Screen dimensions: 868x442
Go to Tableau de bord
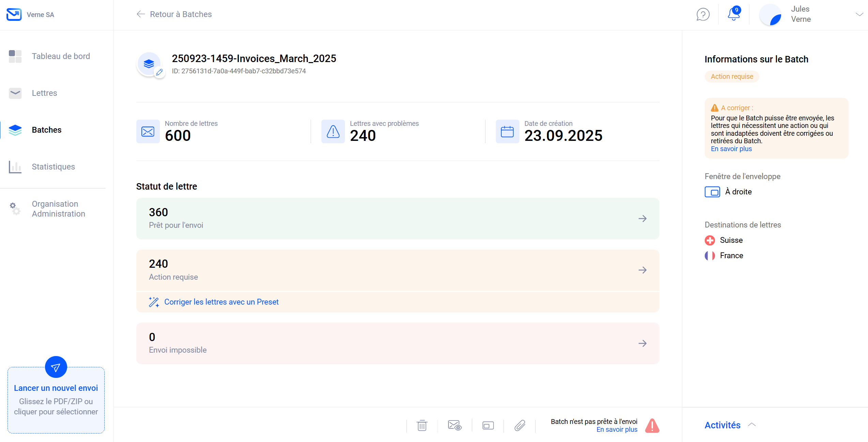click(61, 56)
